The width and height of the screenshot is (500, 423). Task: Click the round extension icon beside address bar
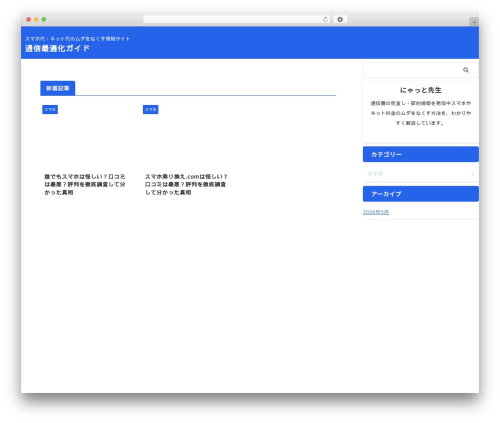340,20
